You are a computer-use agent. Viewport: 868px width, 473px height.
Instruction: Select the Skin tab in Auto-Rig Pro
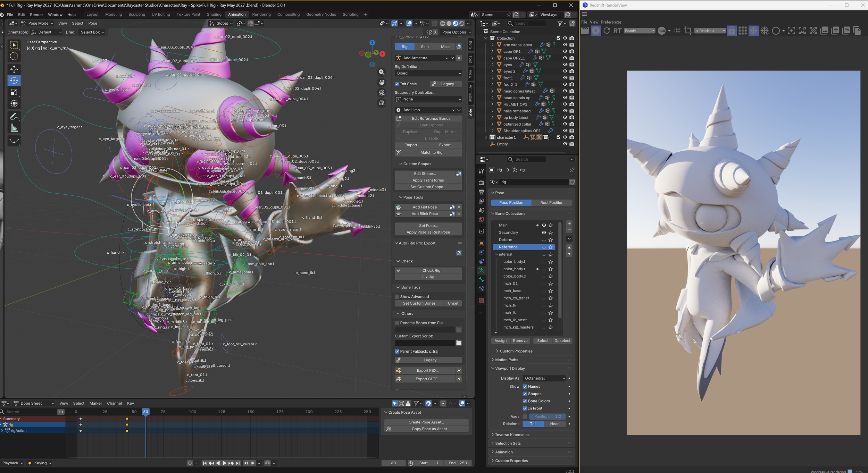tap(425, 47)
